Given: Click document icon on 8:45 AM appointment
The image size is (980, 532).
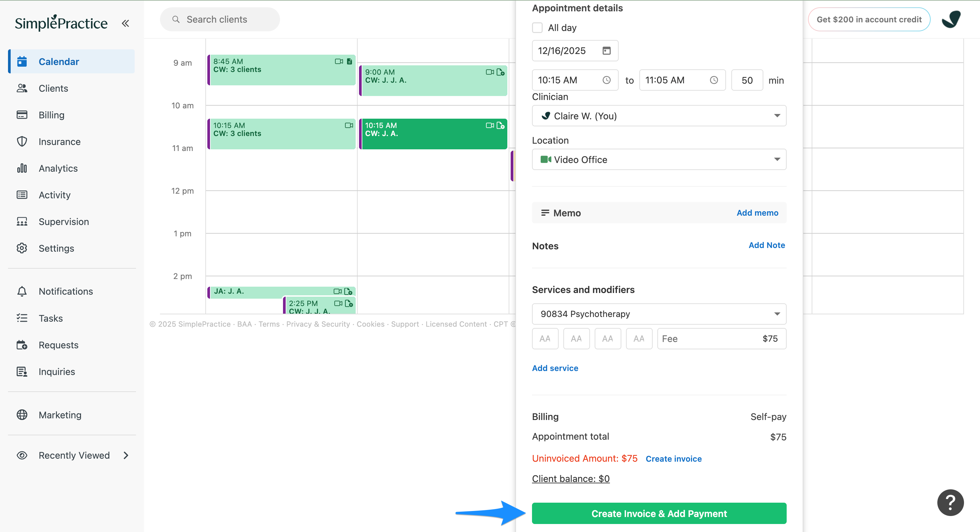Looking at the screenshot, I should 349,61.
